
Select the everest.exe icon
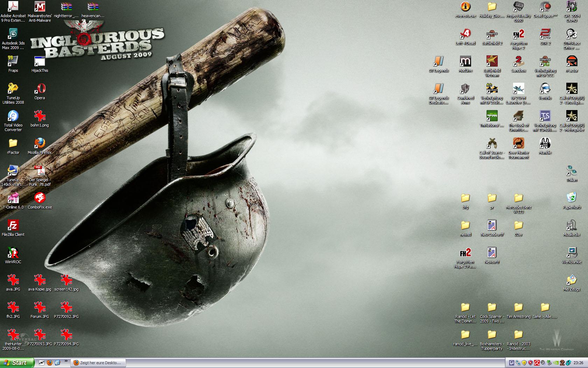click(x=465, y=9)
